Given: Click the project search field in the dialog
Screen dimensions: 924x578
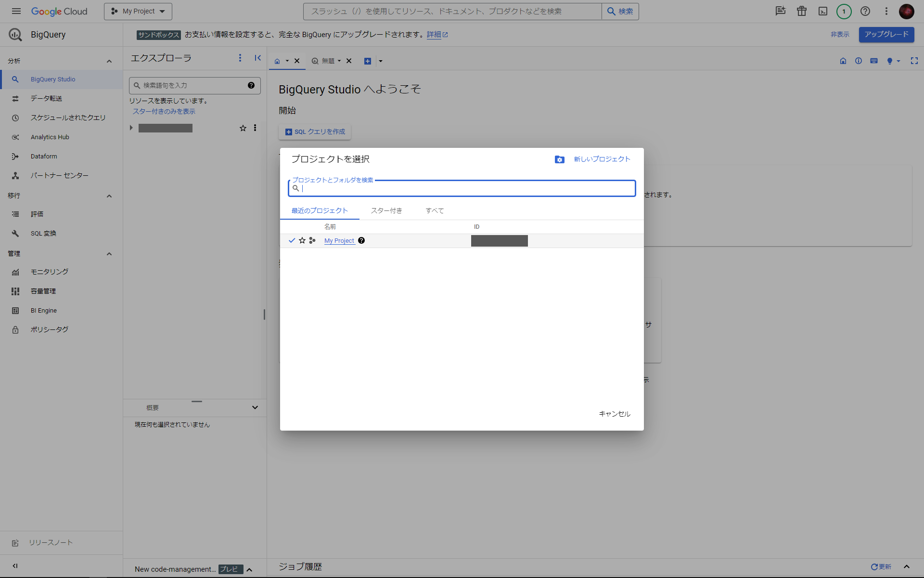Looking at the screenshot, I should point(461,188).
